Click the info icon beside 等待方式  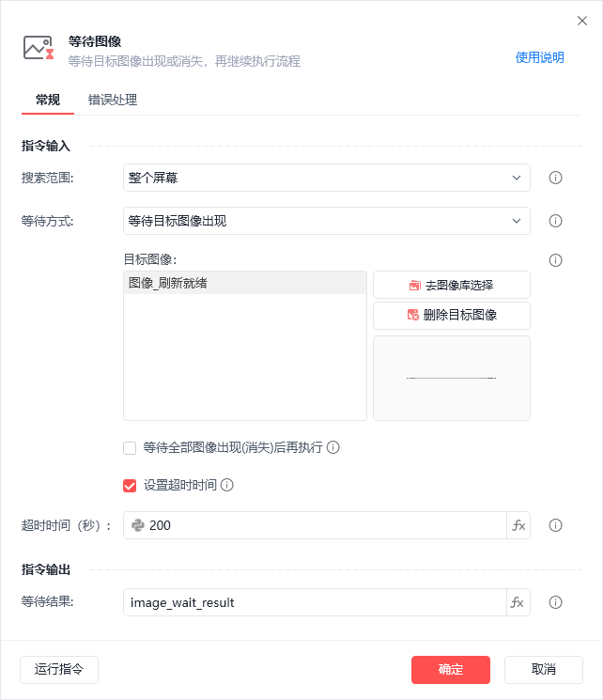[x=555, y=222]
